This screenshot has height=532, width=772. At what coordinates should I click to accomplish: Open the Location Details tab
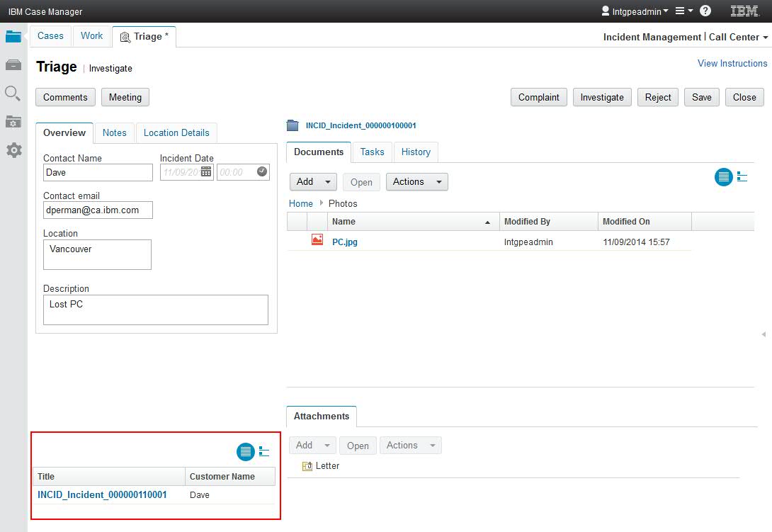(176, 132)
